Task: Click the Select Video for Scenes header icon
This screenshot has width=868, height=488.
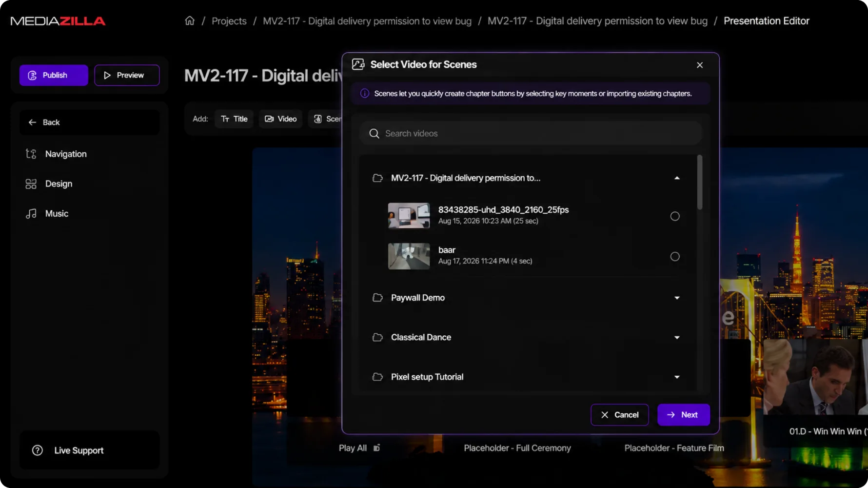Action: pos(358,64)
